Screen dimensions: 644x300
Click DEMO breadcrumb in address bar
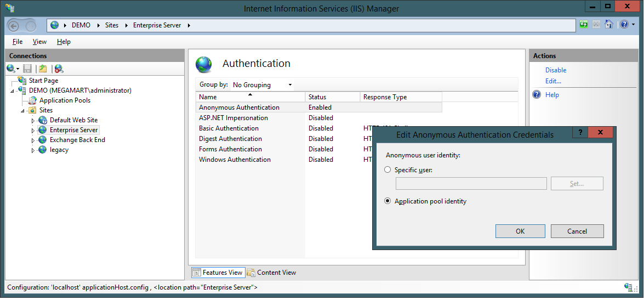click(x=81, y=25)
